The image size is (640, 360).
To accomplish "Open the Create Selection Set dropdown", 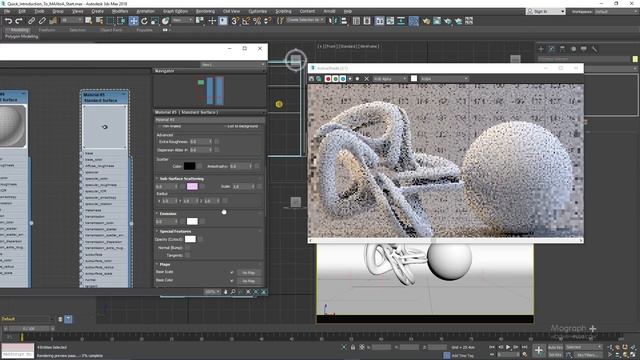I will (x=305, y=20).
